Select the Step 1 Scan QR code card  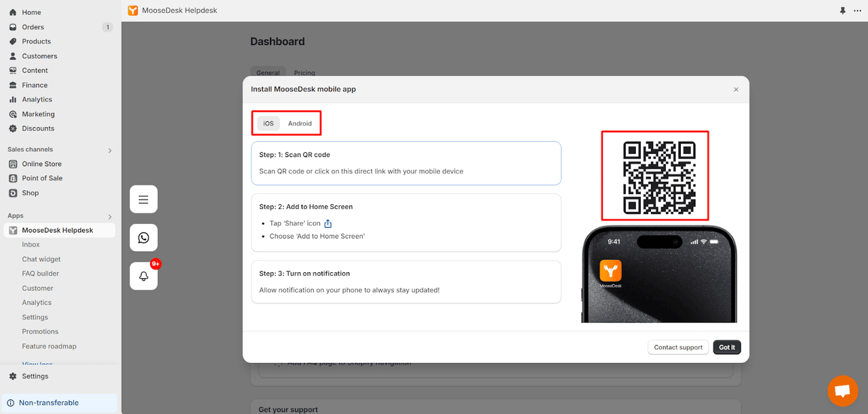[406, 163]
